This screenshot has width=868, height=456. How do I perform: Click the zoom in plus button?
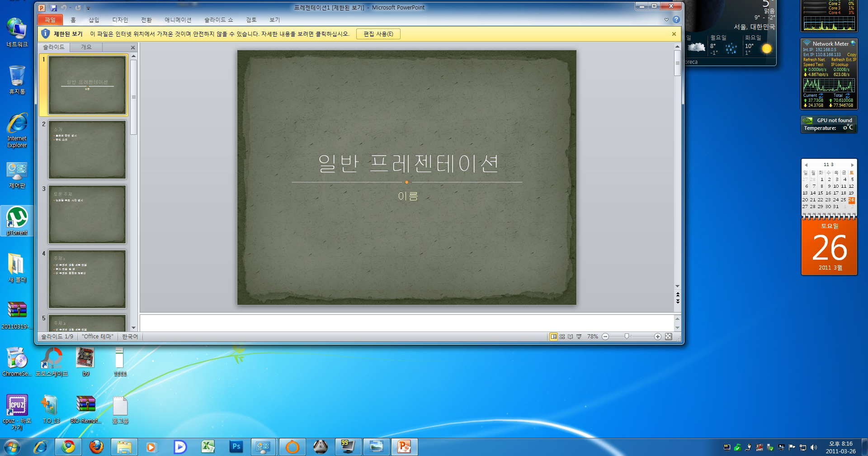[x=657, y=337]
